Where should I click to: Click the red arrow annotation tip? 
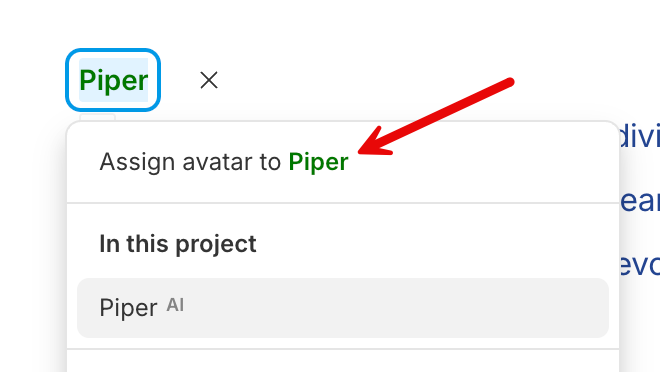(360, 150)
